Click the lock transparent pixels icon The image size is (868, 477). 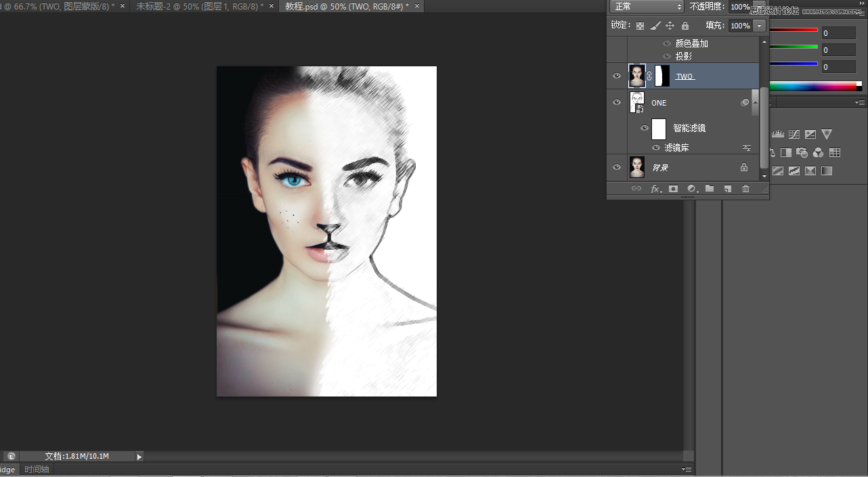tap(640, 26)
